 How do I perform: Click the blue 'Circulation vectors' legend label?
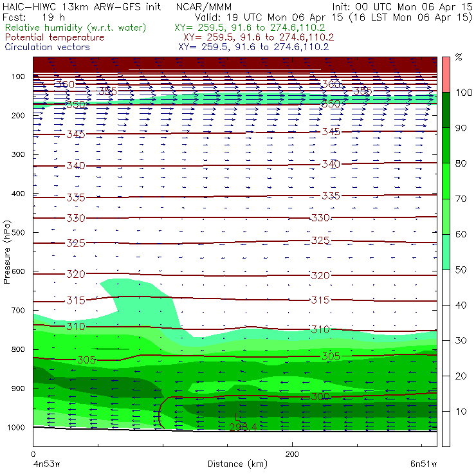47,47
